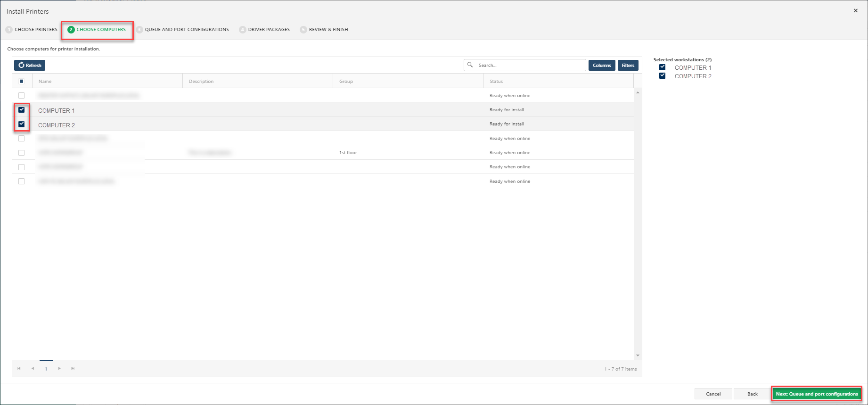Uncheck the COMPUTER 1 row checkbox

coord(22,110)
